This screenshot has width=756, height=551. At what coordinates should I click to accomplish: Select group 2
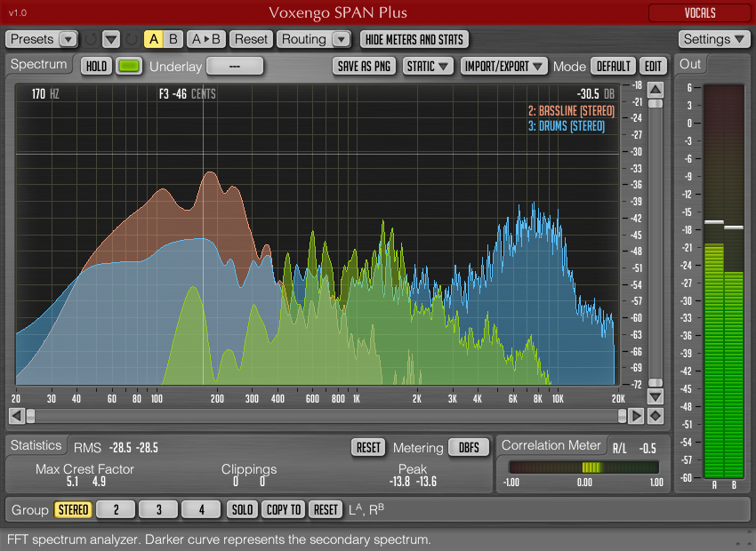pyautogui.click(x=116, y=509)
